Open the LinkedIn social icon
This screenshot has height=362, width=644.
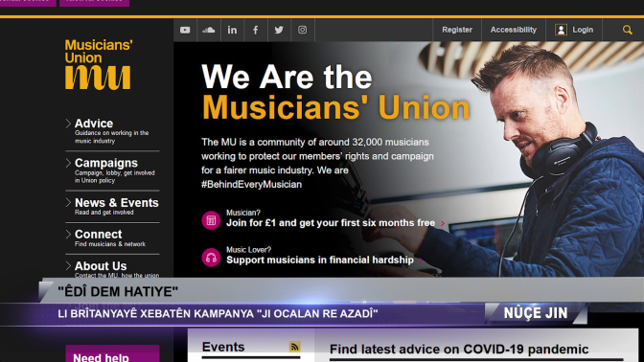pos(232,30)
